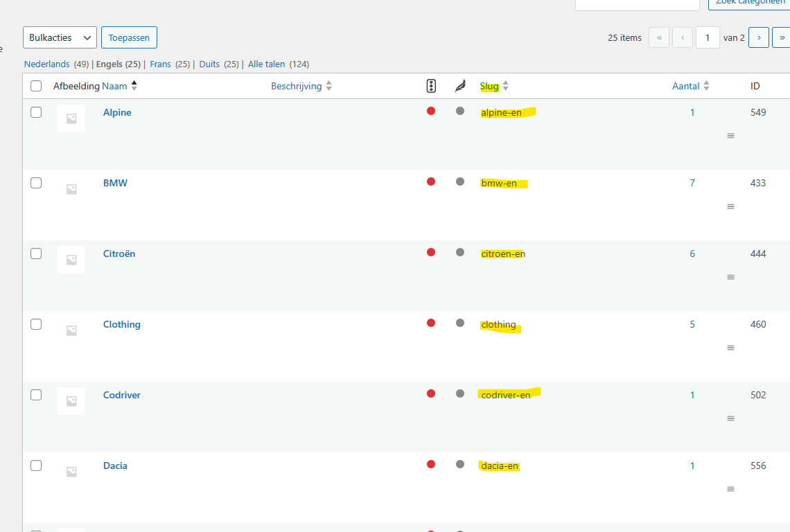Mark the Codriver row checkbox
This screenshot has height=532, width=790.
[x=36, y=395]
